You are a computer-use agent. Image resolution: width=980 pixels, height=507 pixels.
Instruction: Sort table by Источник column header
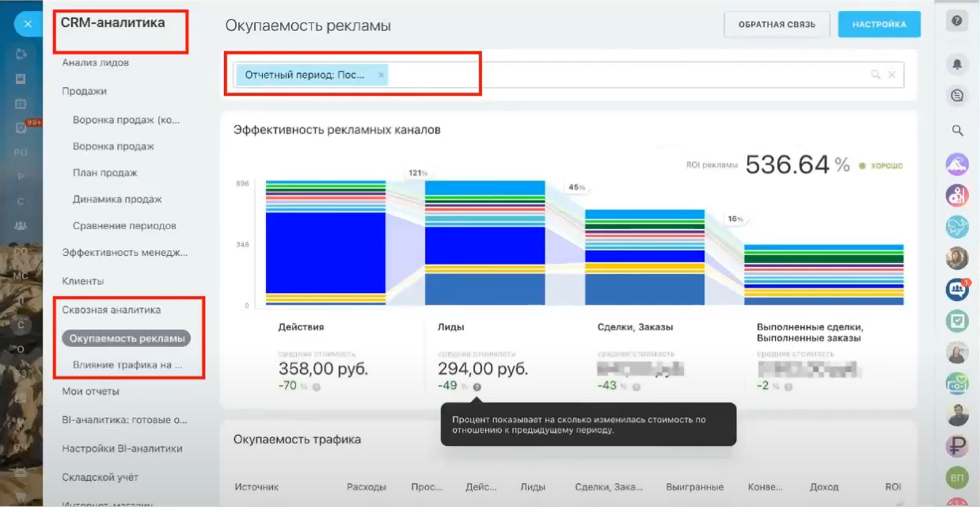(256, 486)
